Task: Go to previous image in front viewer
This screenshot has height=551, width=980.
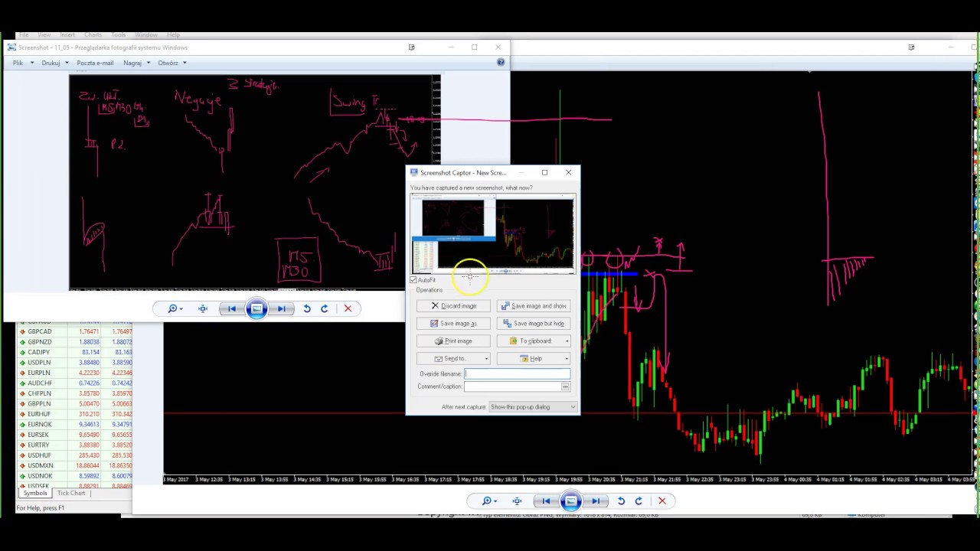Action: 231,308
